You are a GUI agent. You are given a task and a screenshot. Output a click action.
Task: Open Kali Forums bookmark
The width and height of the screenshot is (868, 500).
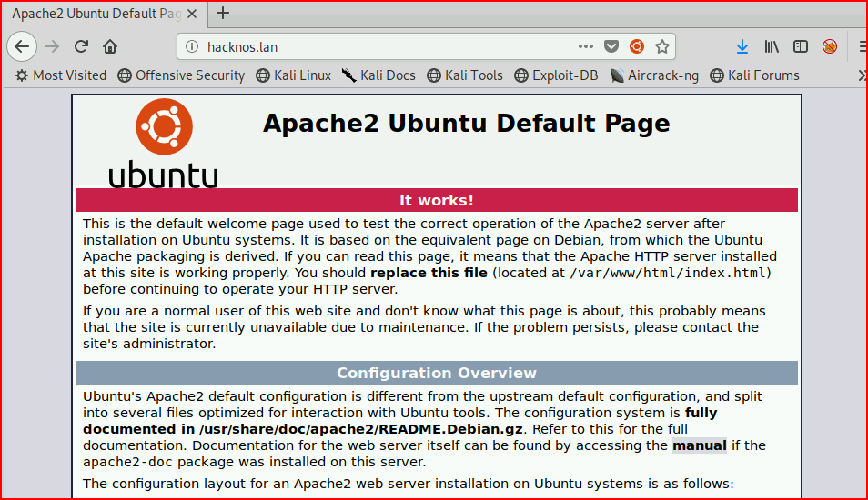click(x=754, y=75)
